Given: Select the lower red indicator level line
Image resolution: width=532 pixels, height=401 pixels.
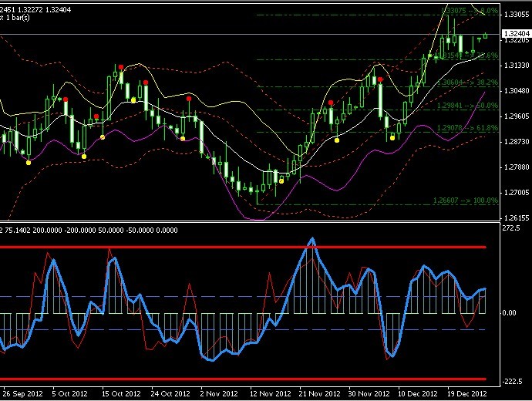Looking at the screenshot, I should point(243,379).
